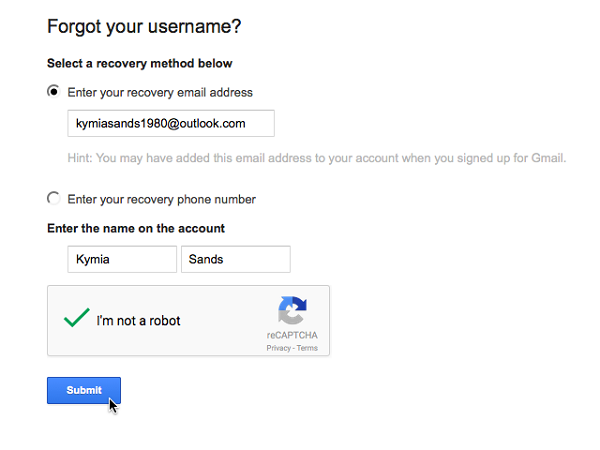Click the word "Hint:" below the email field
Image resolution: width=600 pixels, height=450 pixels.
pos(82,157)
